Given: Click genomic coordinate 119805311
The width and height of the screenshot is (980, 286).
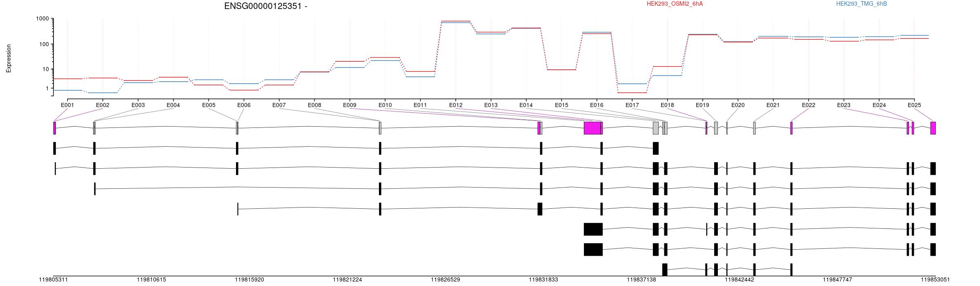Looking at the screenshot, I should pos(53,280).
